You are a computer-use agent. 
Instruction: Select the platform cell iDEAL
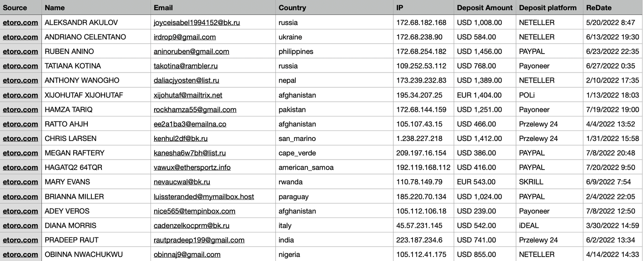click(528, 226)
